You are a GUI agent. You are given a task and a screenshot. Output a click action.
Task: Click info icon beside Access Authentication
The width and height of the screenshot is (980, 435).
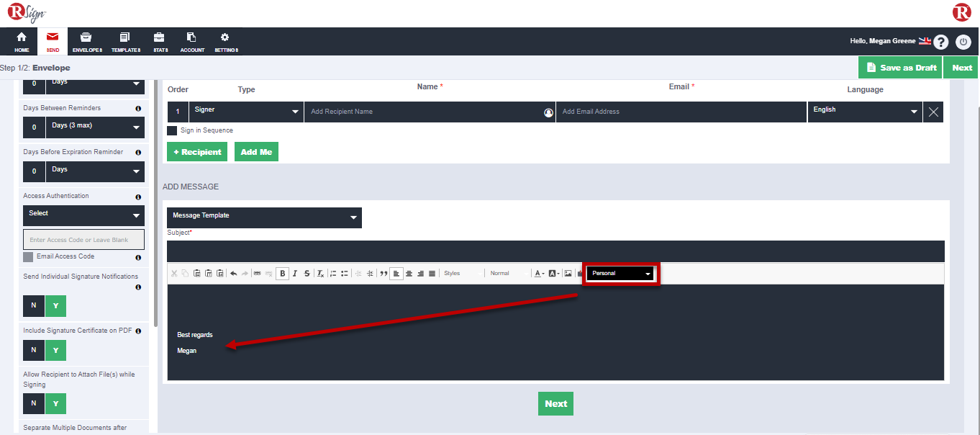click(138, 197)
